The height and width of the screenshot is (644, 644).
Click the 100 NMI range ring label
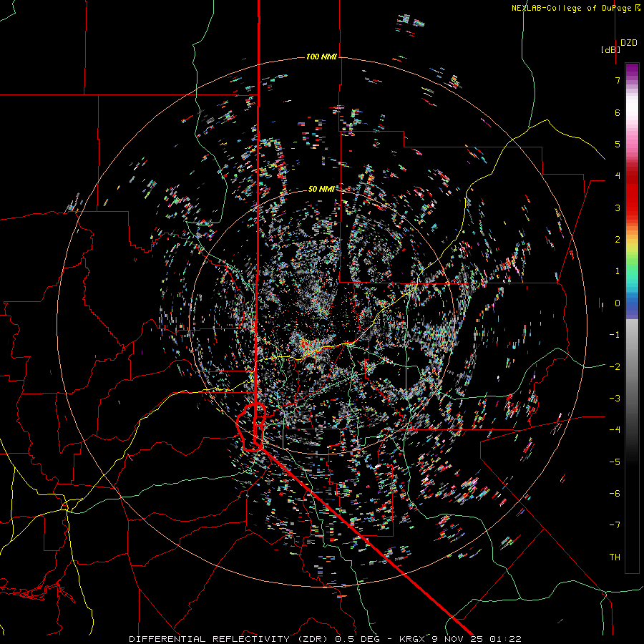321,57
